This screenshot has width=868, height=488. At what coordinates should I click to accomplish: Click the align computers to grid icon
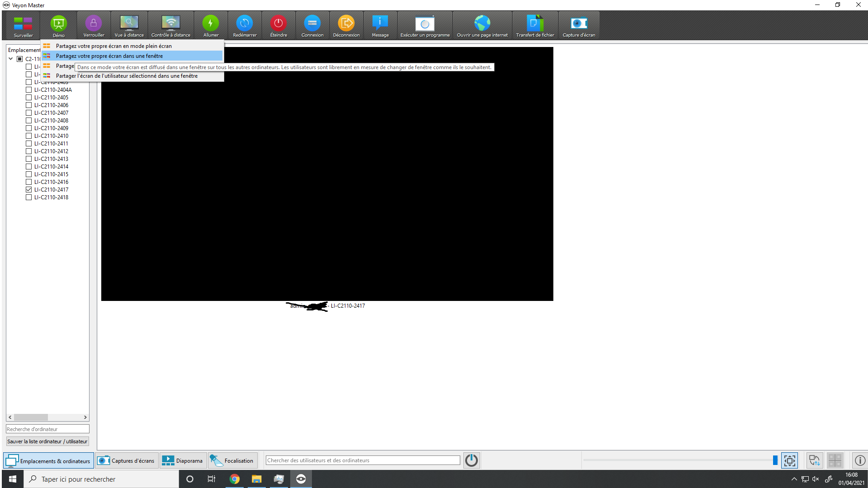[835, 460]
